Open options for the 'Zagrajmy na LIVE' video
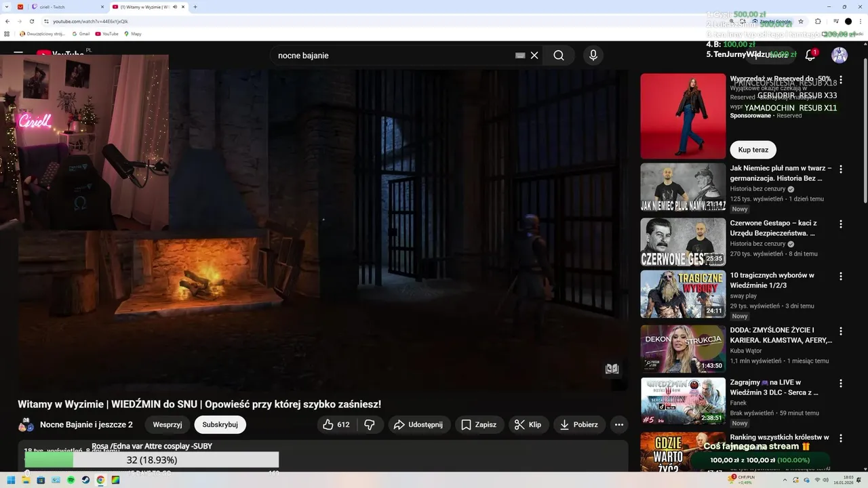868x488 pixels. click(x=841, y=384)
